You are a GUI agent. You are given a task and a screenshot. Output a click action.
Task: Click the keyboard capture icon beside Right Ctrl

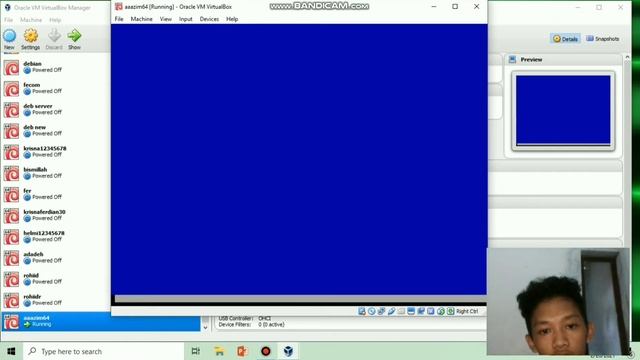[451, 311]
